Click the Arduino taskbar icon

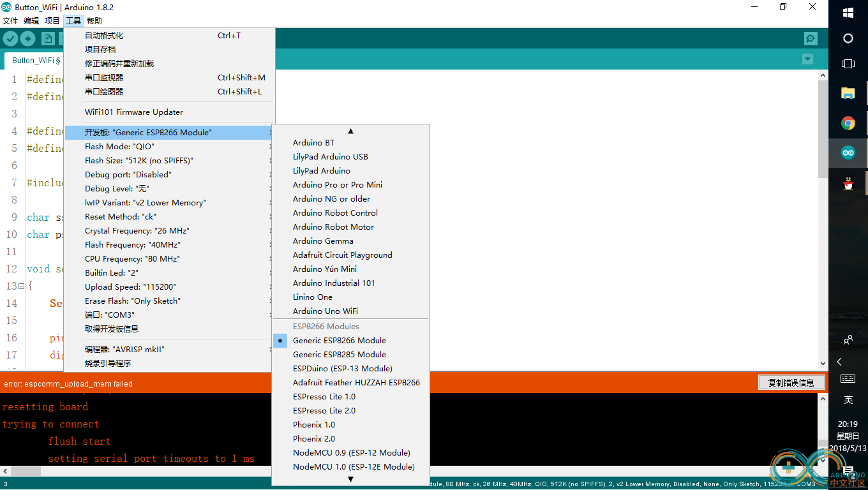(x=848, y=152)
